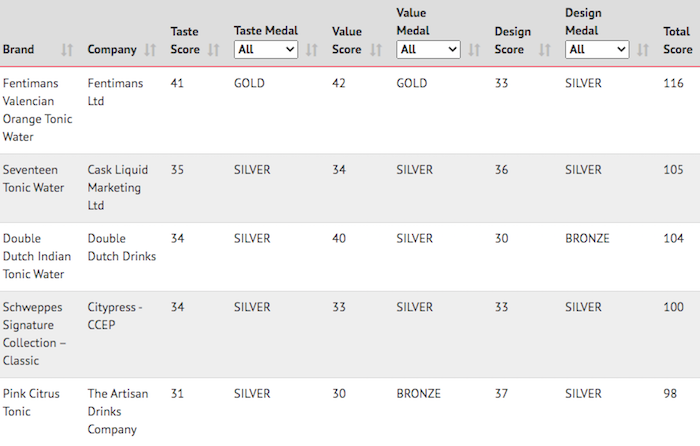Sort by Design Medal arrows icon

click(643, 50)
